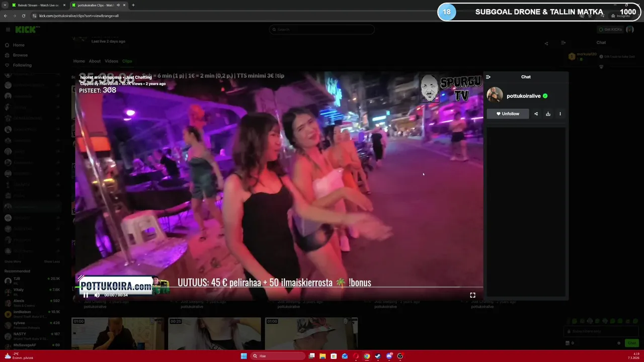The width and height of the screenshot is (644, 362).
Task: Open Microsoft Store from taskbar
Action: 334,356
